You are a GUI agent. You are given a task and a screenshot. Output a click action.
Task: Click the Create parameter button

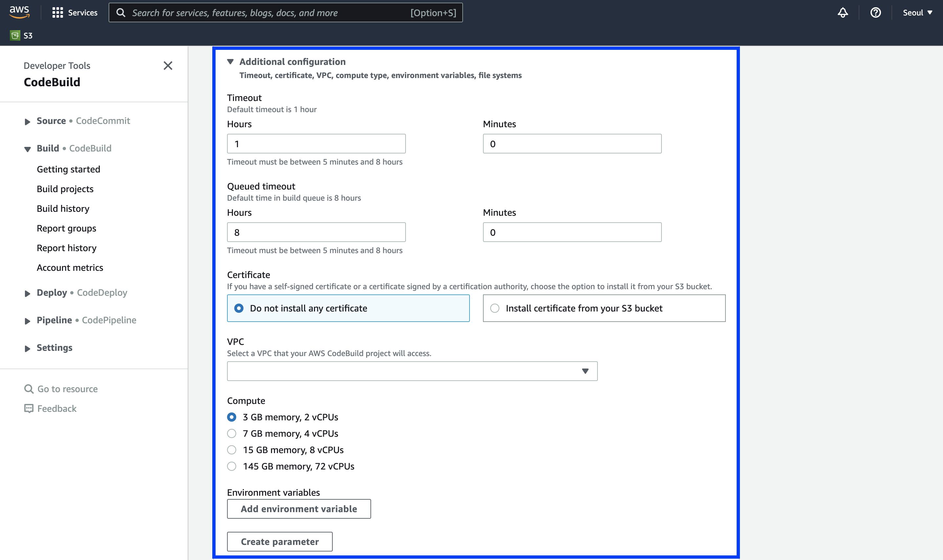280,542
